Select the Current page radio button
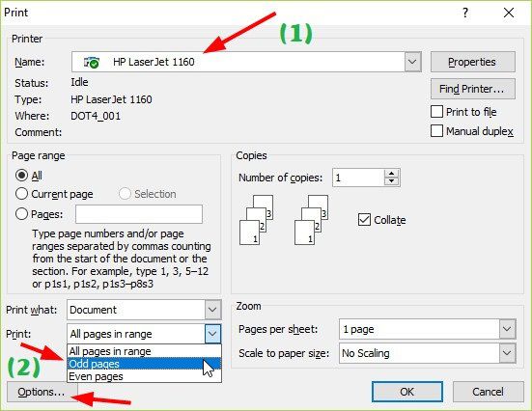Viewport: 532px width, 411px height. click(21, 194)
